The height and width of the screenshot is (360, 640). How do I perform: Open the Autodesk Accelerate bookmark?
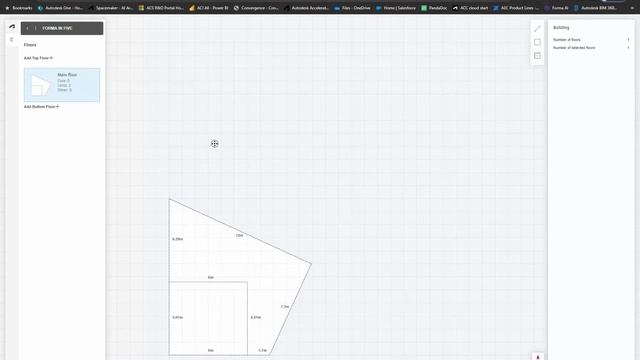click(x=307, y=8)
